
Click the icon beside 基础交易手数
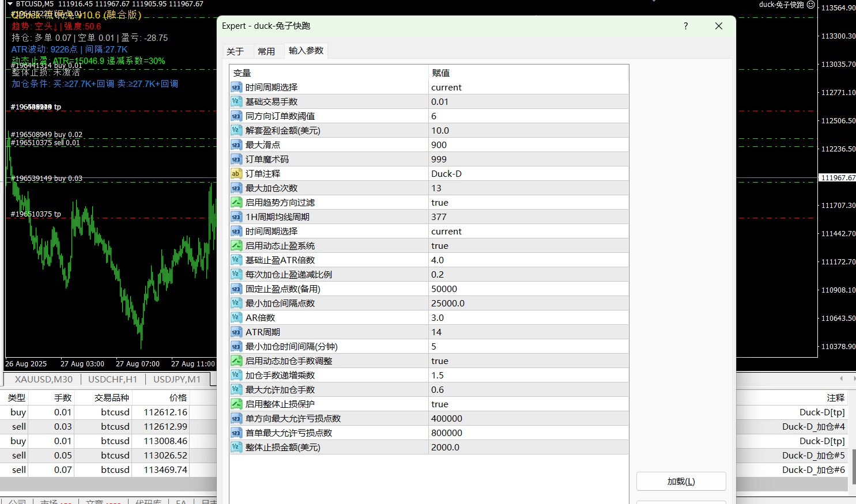pos(236,101)
